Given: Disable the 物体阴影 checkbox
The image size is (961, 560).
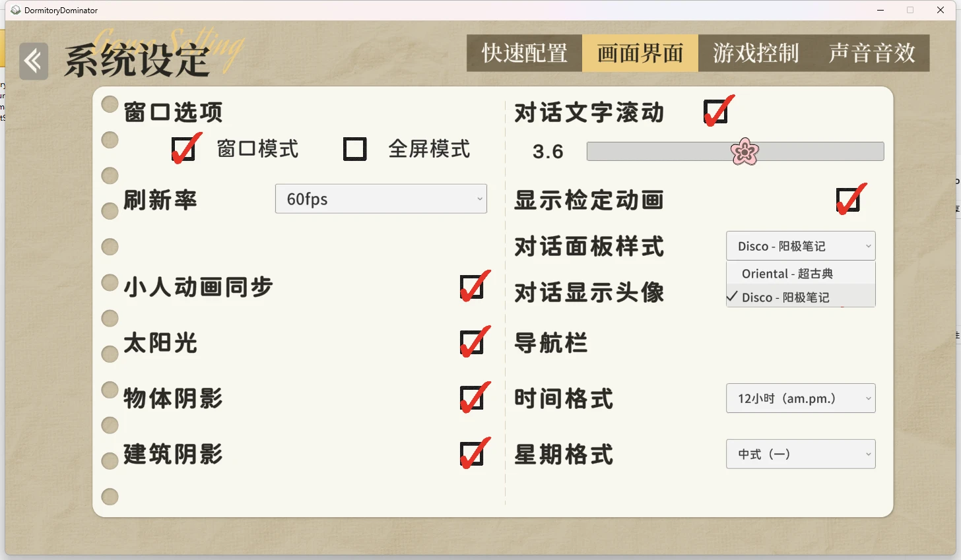Looking at the screenshot, I should pos(473,398).
